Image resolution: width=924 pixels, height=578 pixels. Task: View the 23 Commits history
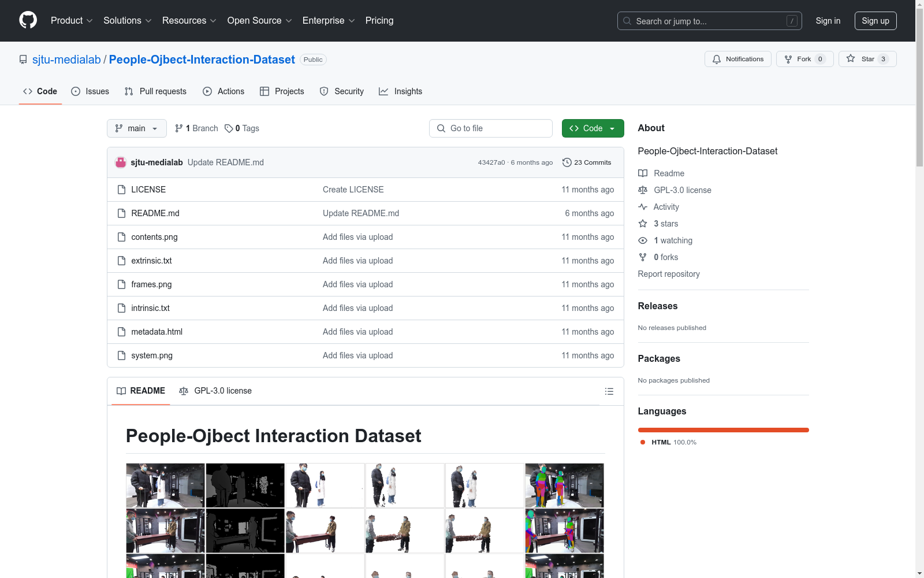587,162
